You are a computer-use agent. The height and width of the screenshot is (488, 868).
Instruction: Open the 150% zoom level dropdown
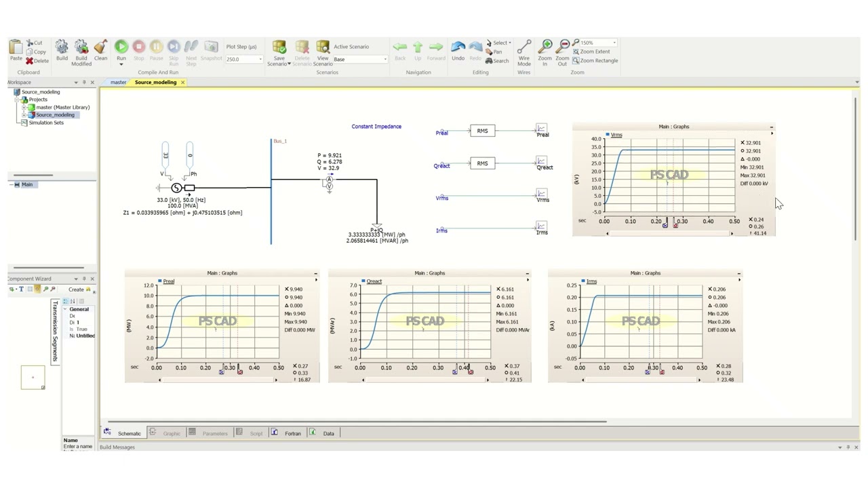tap(614, 43)
